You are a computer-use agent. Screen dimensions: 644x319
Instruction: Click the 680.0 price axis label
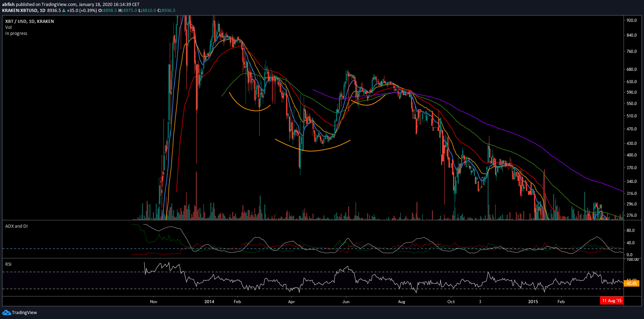pos(632,69)
